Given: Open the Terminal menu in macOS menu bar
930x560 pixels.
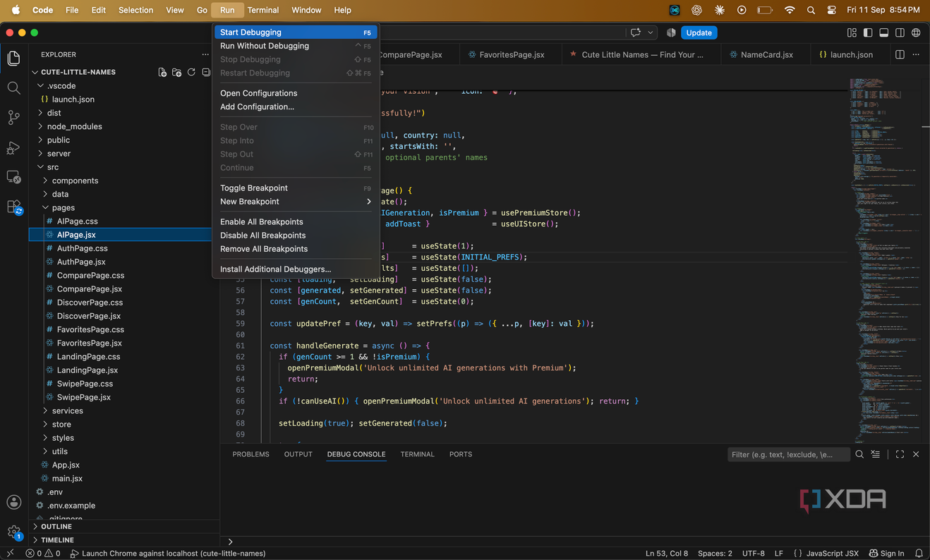Looking at the screenshot, I should click(x=263, y=10).
